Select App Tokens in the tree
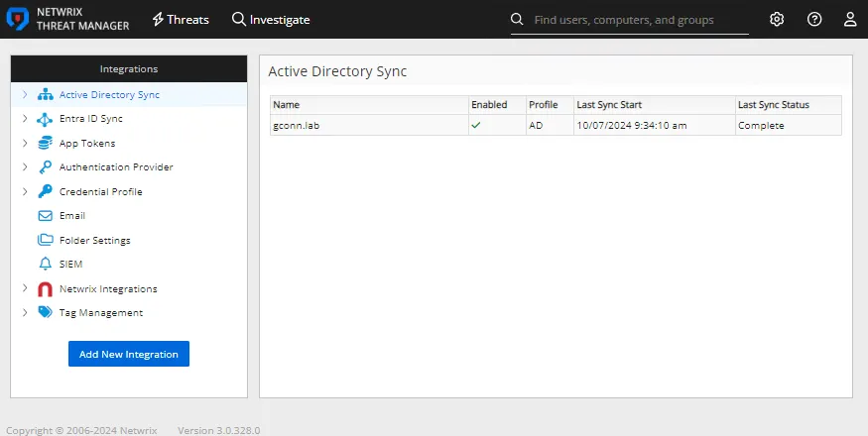 pyautogui.click(x=87, y=144)
